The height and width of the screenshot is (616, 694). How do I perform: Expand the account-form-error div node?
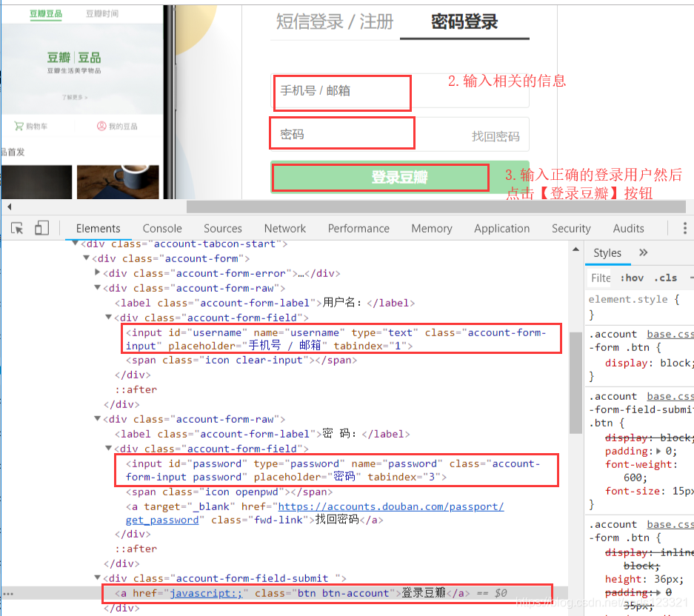[97, 272]
